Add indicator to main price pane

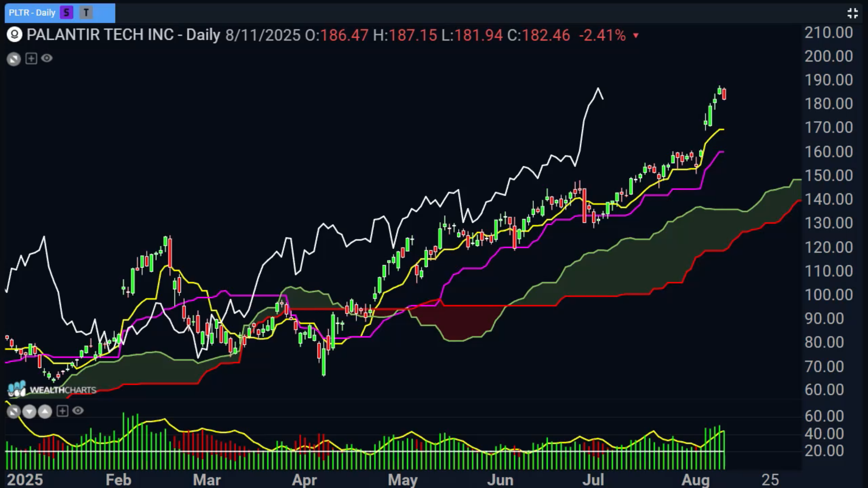[31, 58]
